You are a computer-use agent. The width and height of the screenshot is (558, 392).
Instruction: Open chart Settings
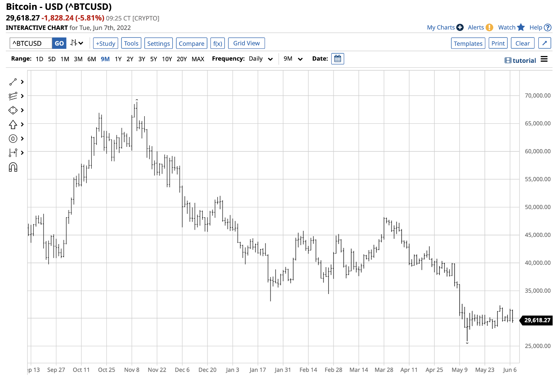click(x=159, y=43)
